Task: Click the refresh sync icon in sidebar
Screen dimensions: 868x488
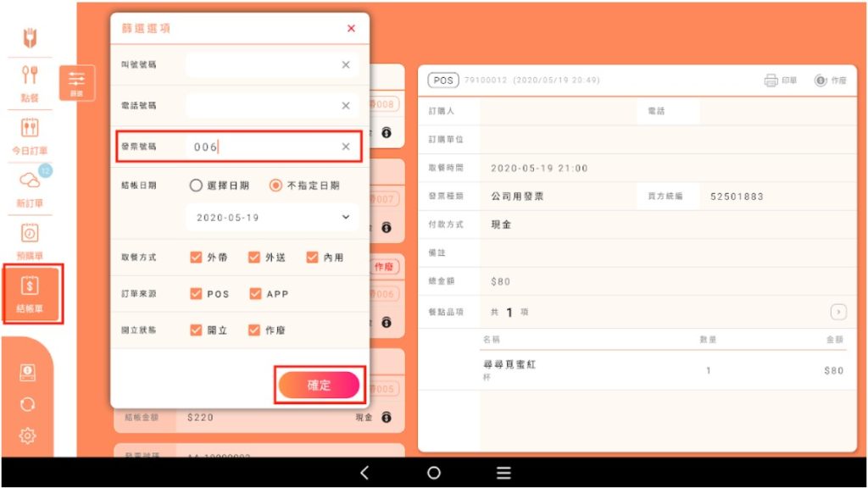Action: click(x=27, y=404)
